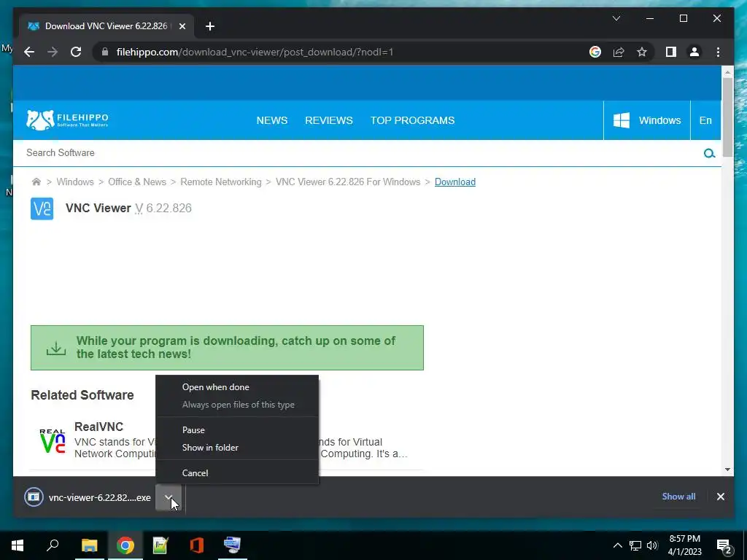Click the Office & News breadcrumb
The width and height of the screenshot is (747, 560).
(137, 182)
